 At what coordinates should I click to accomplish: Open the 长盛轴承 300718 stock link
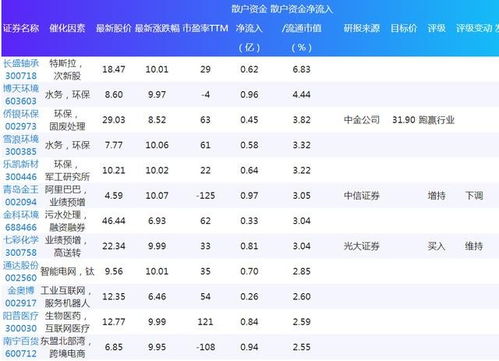pyautogui.click(x=21, y=69)
